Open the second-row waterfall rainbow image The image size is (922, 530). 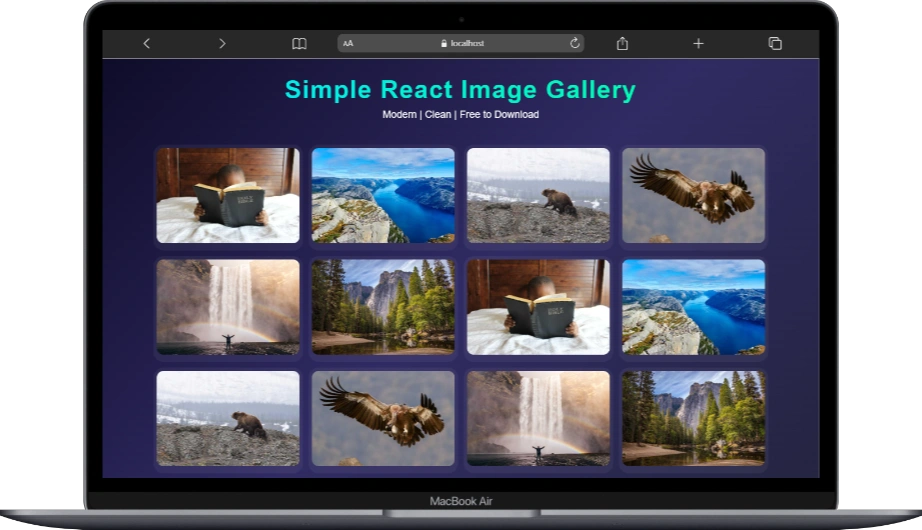tap(228, 307)
